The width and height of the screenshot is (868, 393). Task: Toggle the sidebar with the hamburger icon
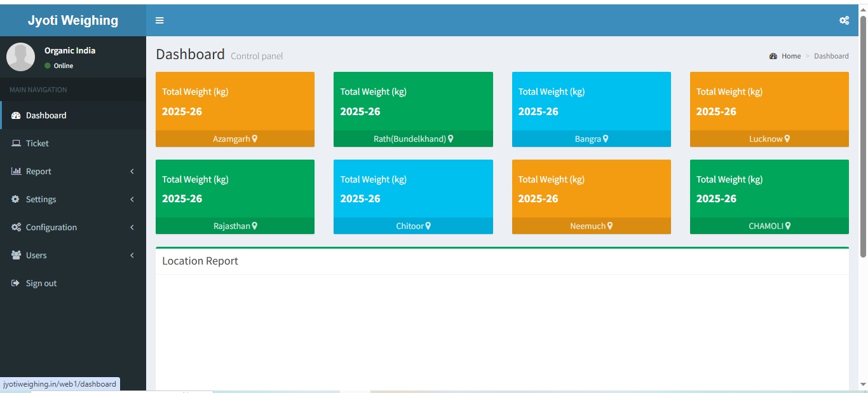tap(159, 20)
